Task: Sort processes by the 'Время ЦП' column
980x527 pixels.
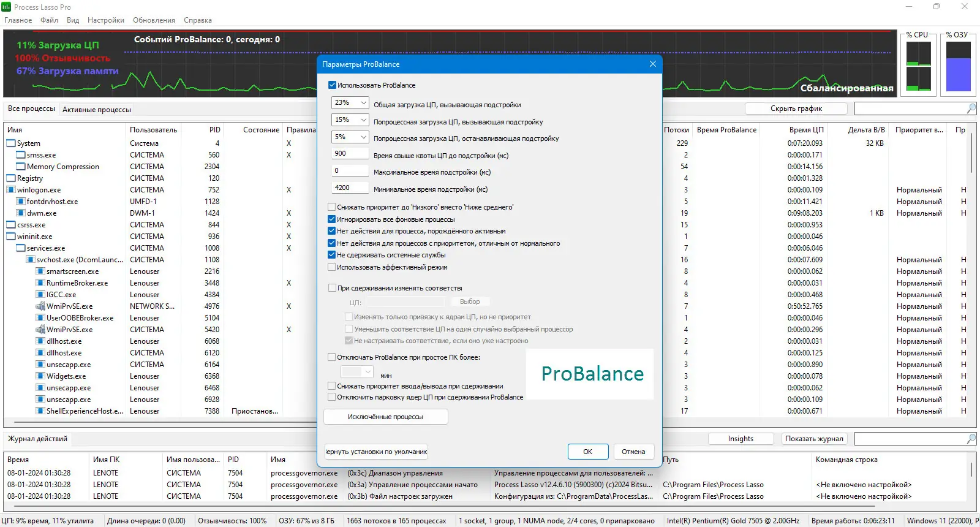Action: click(x=806, y=130)
